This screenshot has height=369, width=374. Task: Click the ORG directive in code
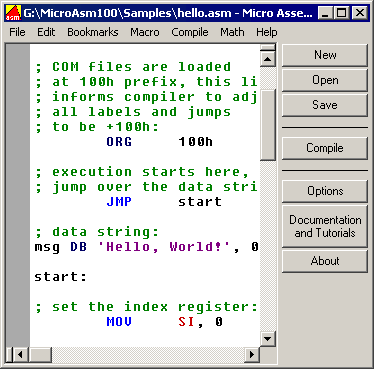[119, 142]
